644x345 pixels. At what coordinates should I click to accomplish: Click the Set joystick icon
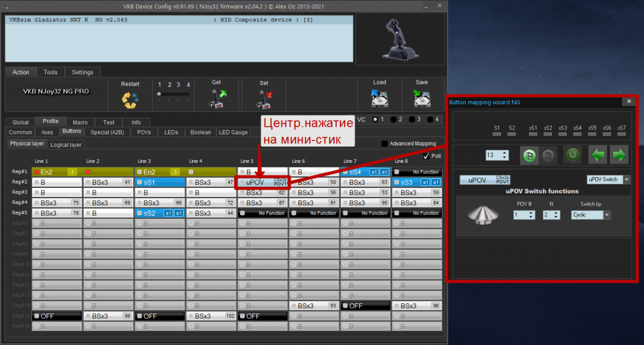pyautogui.click(x=263, y=99)
